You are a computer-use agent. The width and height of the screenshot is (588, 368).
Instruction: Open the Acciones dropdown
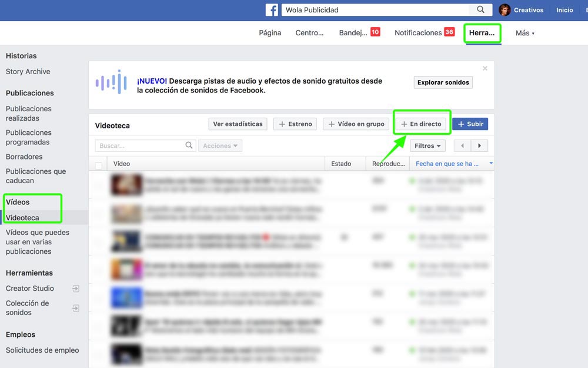click(220, 146)
